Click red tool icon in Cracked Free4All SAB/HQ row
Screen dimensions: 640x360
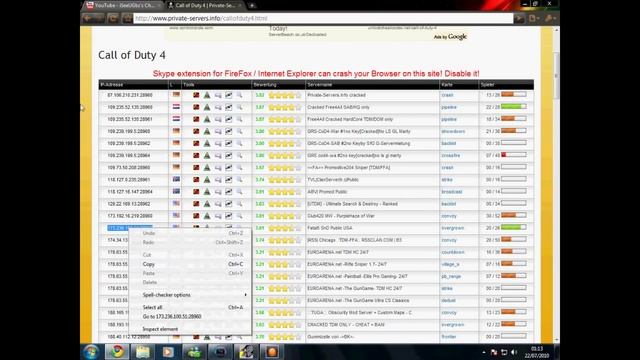[x=196, y=107]
